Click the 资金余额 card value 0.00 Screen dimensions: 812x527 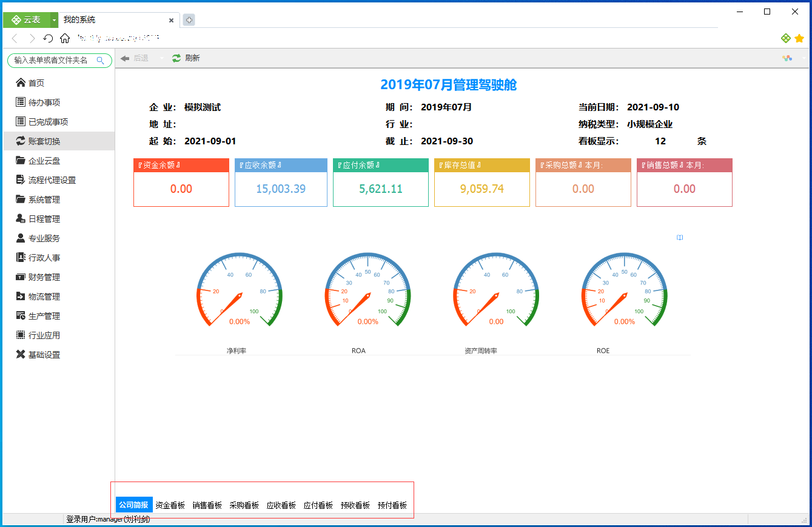click(181, 189)
